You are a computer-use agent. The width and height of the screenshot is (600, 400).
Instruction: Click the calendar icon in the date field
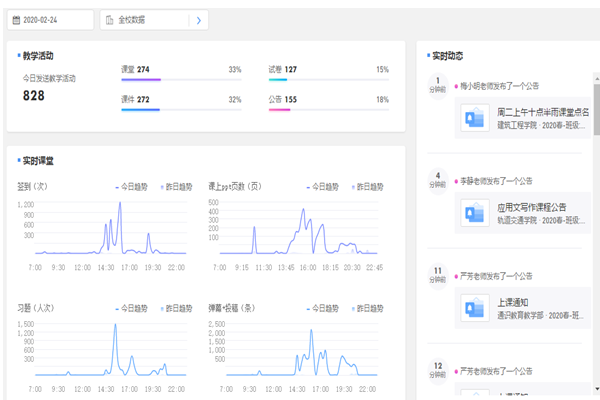[x=15, y=20]
